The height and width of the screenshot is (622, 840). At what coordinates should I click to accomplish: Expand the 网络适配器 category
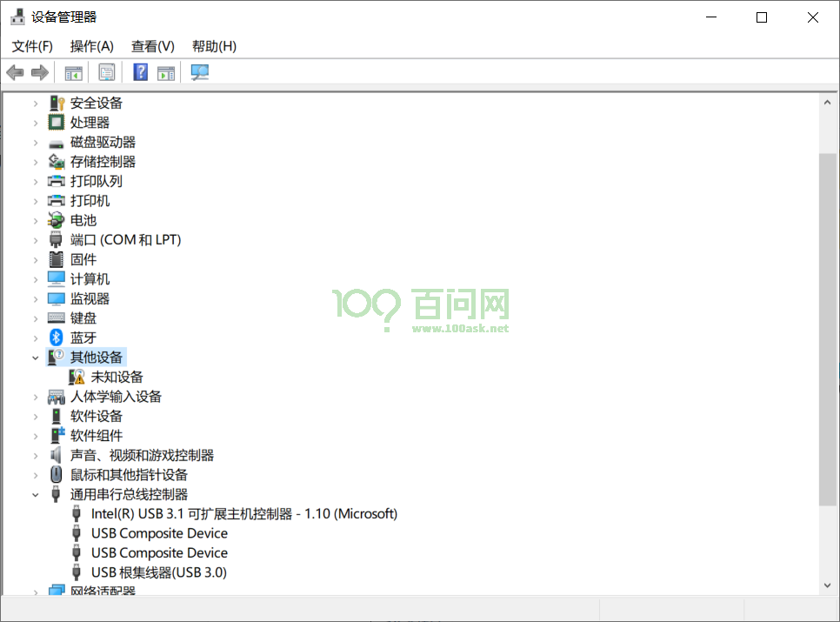[36, 591]
